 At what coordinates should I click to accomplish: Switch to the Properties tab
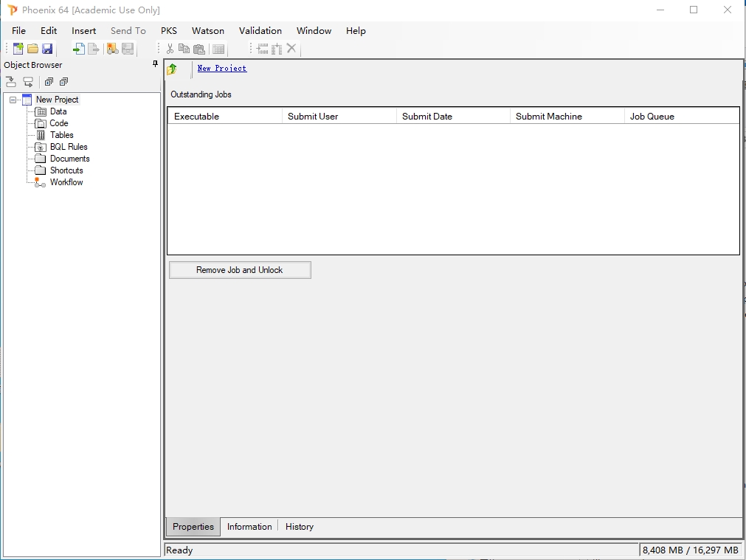point(193,527)
